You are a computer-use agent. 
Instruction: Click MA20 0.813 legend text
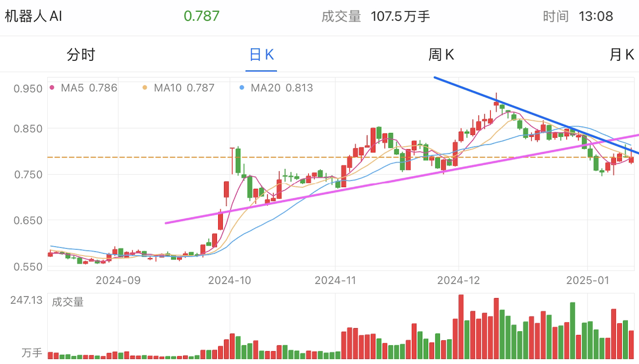(x=282, y=88)
